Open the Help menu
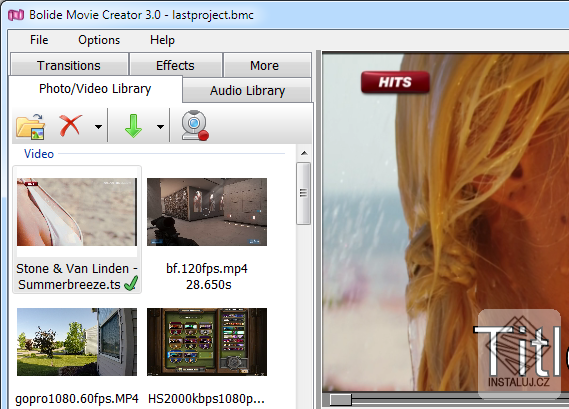 (x=162, y=40)
